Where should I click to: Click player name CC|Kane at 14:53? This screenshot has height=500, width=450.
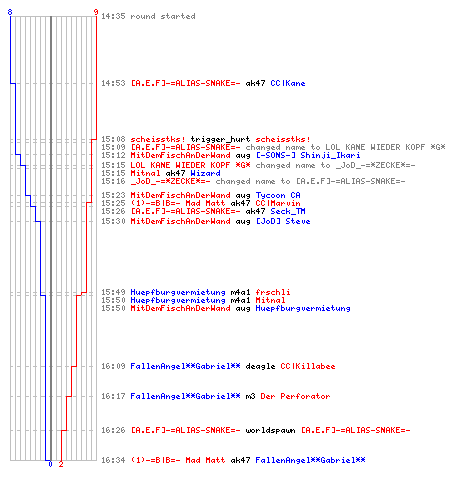click(288, 83)
